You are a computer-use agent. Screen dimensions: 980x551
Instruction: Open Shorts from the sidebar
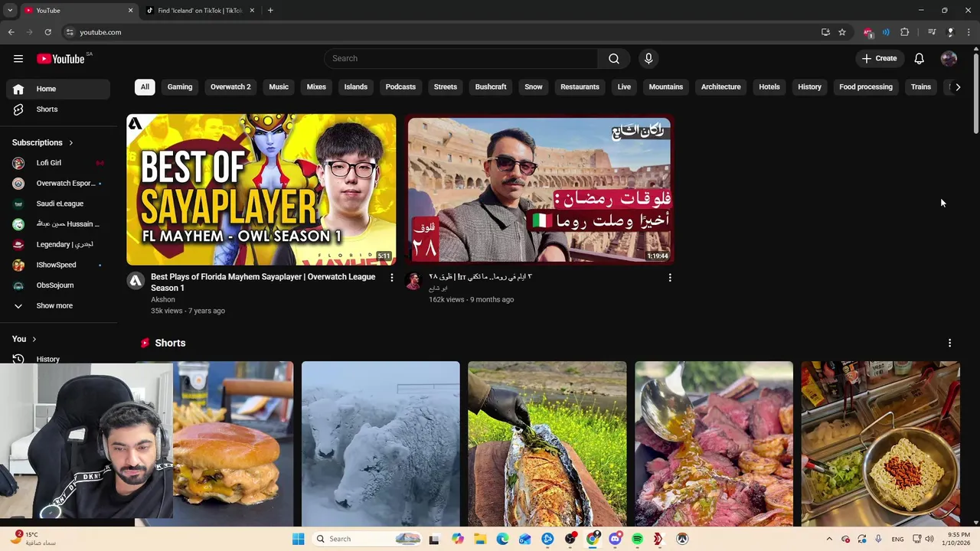[x=58, y=109]
